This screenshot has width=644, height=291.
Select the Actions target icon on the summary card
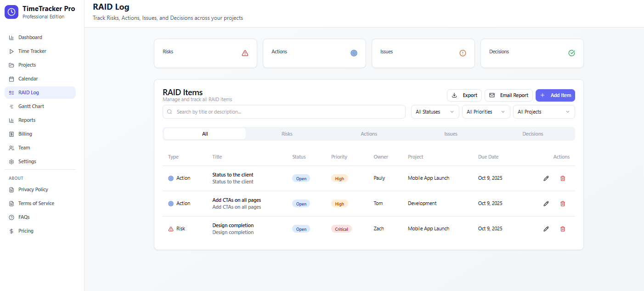click(354, 53)
